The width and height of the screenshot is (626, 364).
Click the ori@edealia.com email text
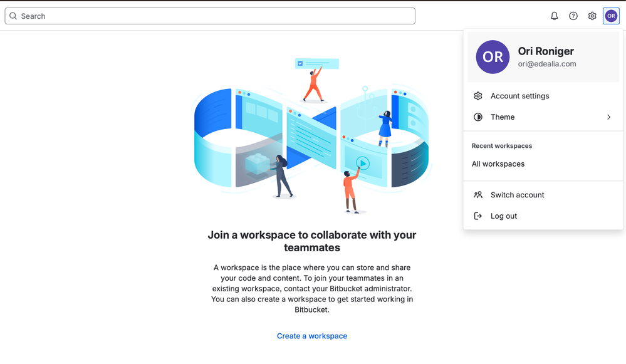point(547,64)
